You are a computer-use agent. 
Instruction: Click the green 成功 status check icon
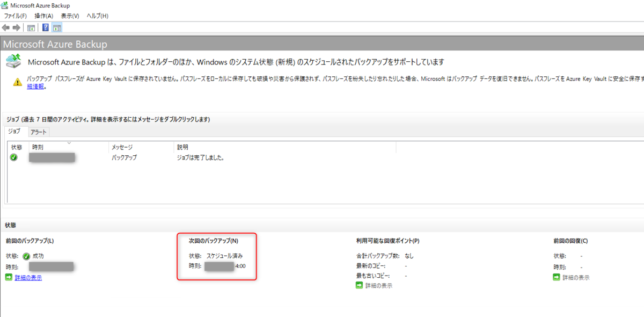(x=26, y=256)
